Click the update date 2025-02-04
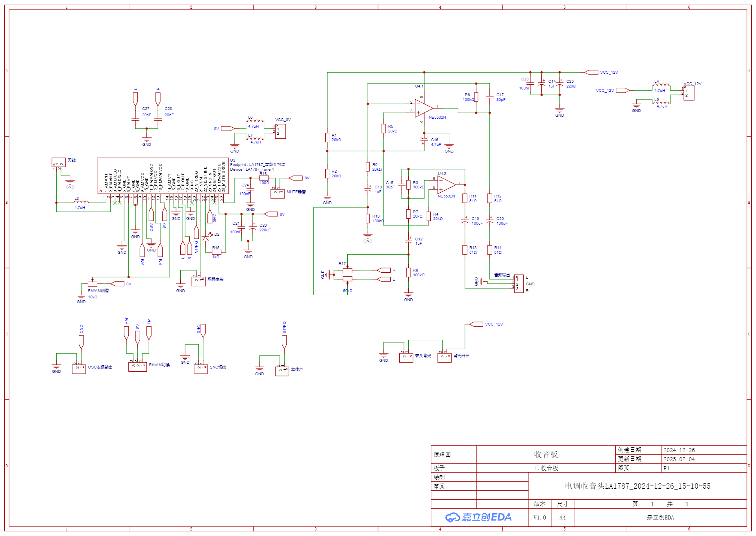 pyautogui.click(x=679, y=459)
